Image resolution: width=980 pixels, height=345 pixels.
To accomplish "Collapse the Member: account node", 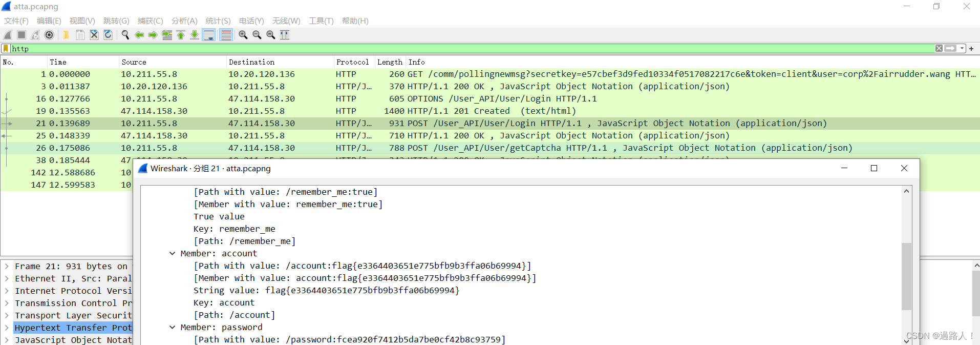I will pyautogui.click(x=173, y=253).
